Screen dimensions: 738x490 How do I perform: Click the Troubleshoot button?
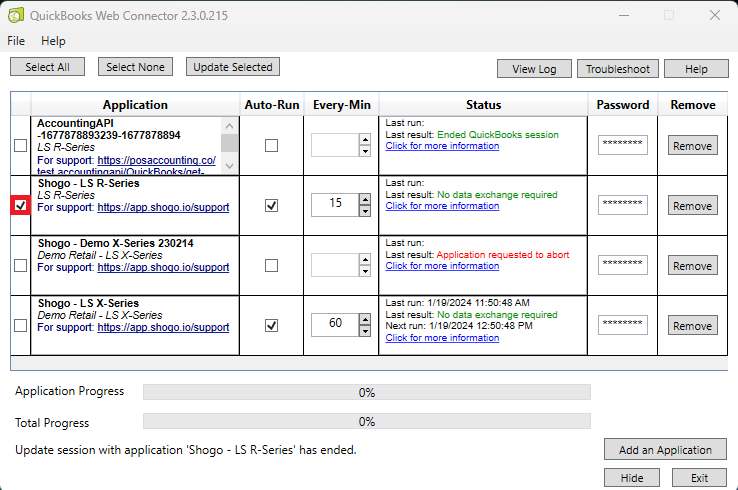coord(618,69)
